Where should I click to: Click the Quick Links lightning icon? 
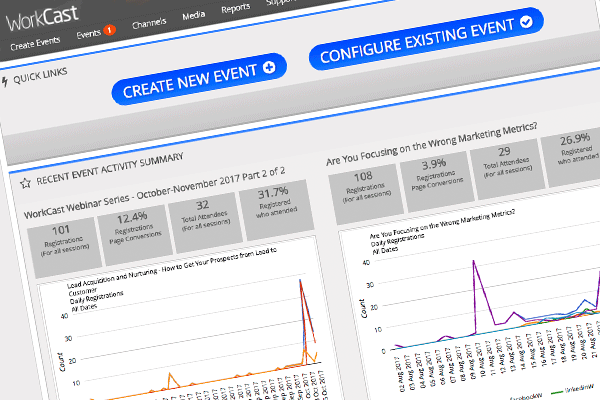click(5, 82)
